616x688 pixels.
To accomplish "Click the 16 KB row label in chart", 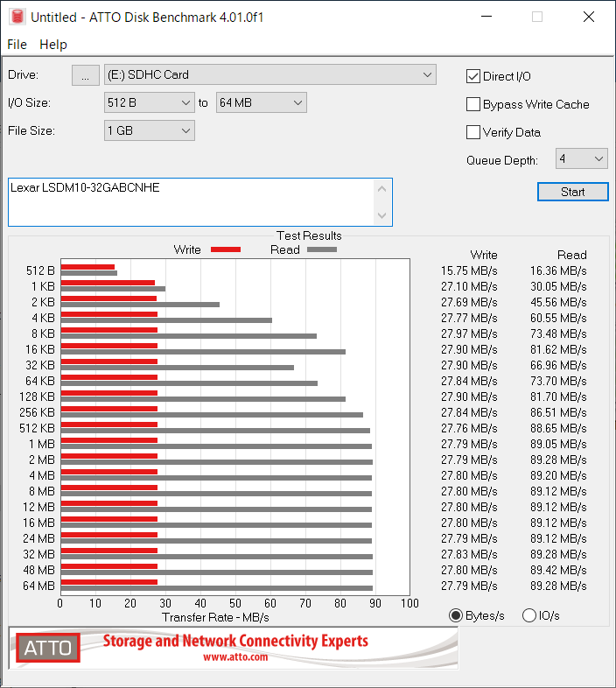I will [40, 350].
